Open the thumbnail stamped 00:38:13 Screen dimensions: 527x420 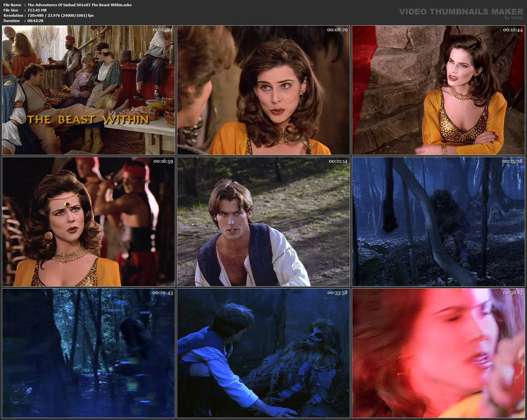click(438, 353)
